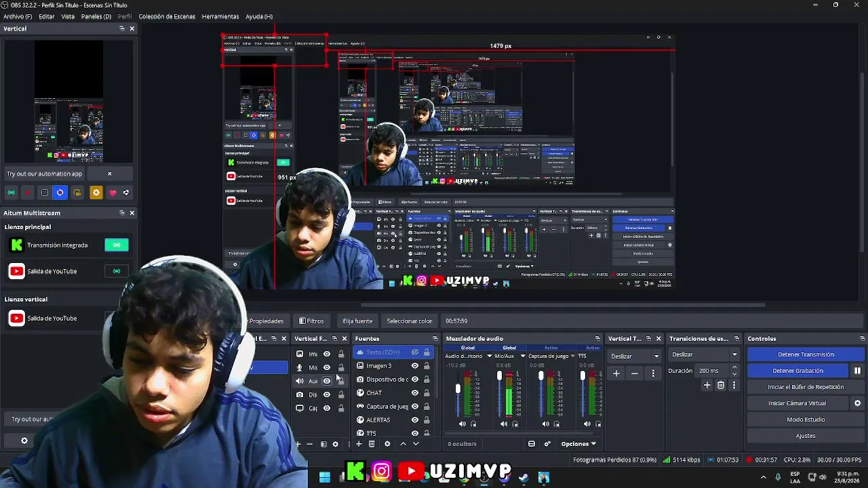Open the Paneles menu
Image resolution: width=868 pixels, height=488 pixels.
(96, 16)
